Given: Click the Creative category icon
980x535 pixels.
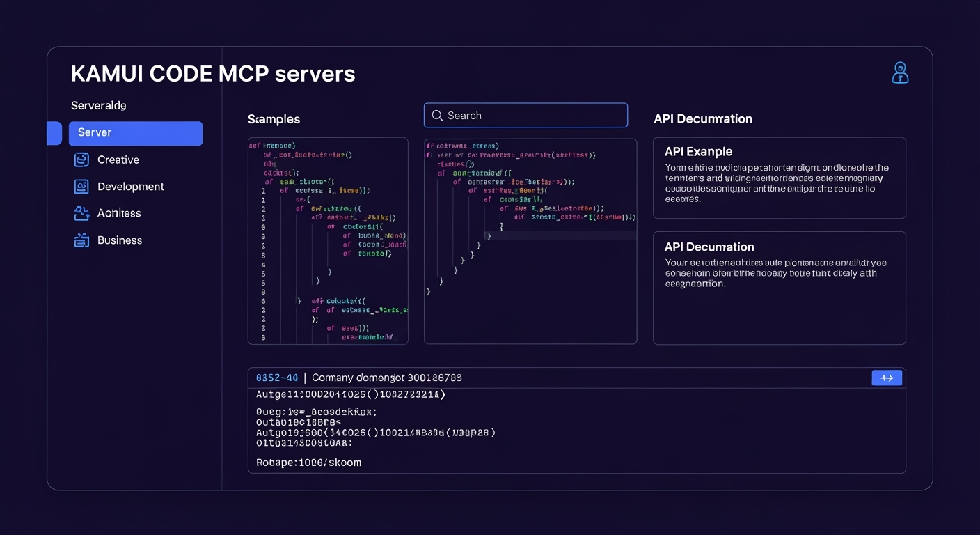Looking at the screenshot, I should coord(81,160).
